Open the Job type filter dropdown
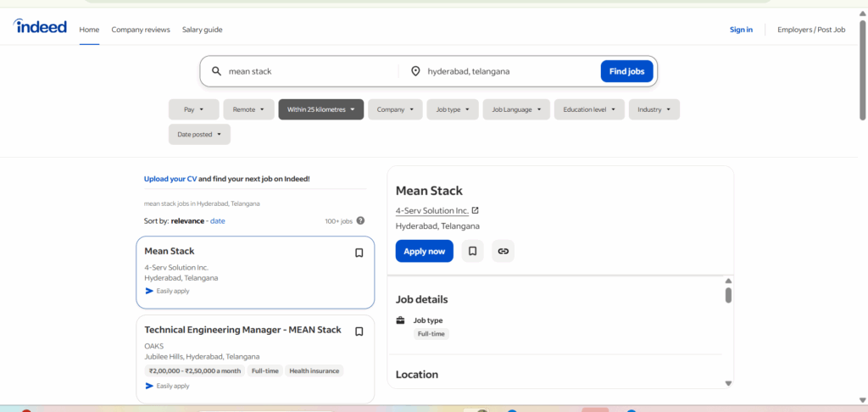This screenshot has width=868, height=412. [453, 109]
